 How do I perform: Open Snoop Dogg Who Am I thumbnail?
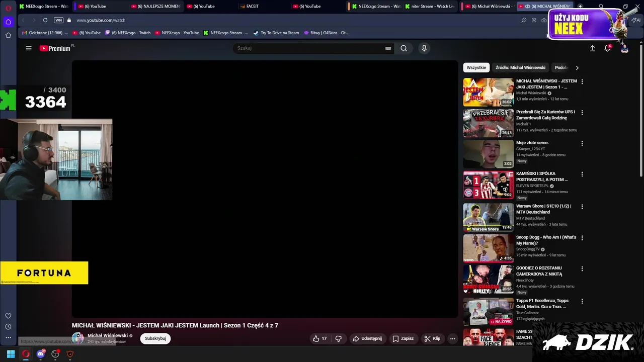(x=489, y=248)
